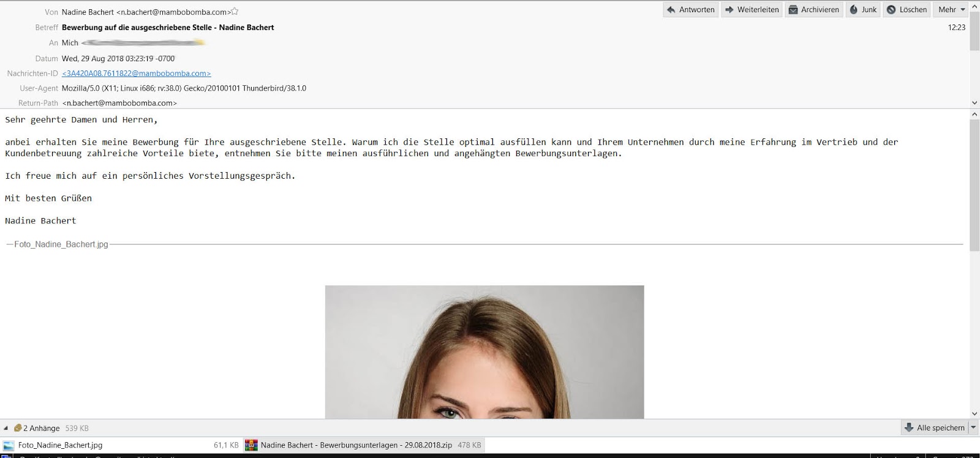
Task: Click the Alle speichern download arrow icon
Action: click(x=909, y=428)
